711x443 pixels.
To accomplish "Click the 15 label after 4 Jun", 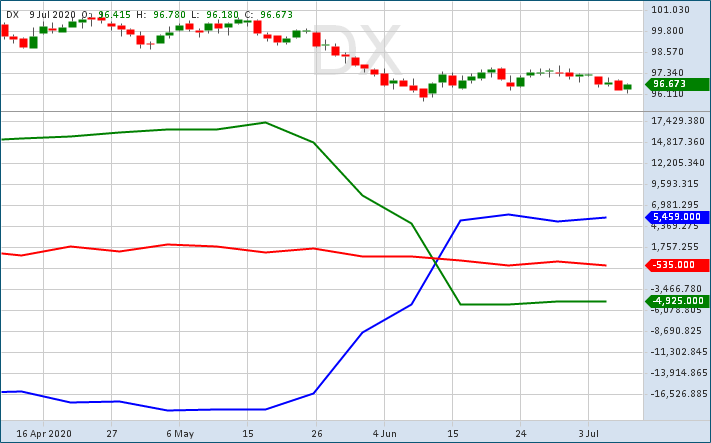I will coord(453,434).
